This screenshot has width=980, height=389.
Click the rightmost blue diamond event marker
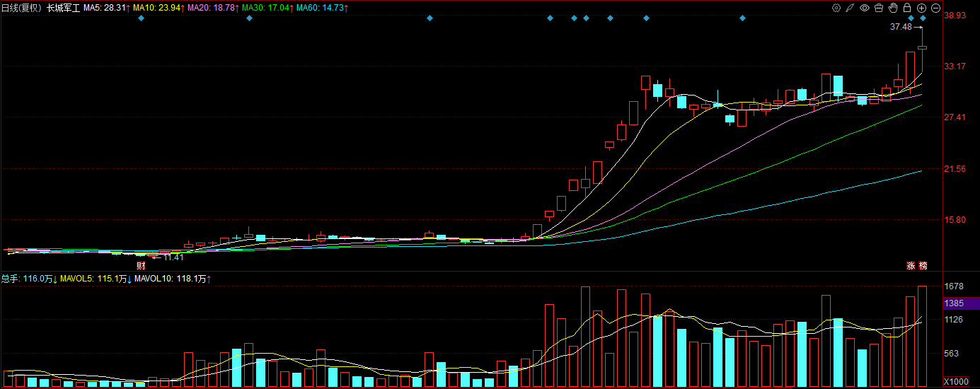pyautogui.click(x=923, y=18)
